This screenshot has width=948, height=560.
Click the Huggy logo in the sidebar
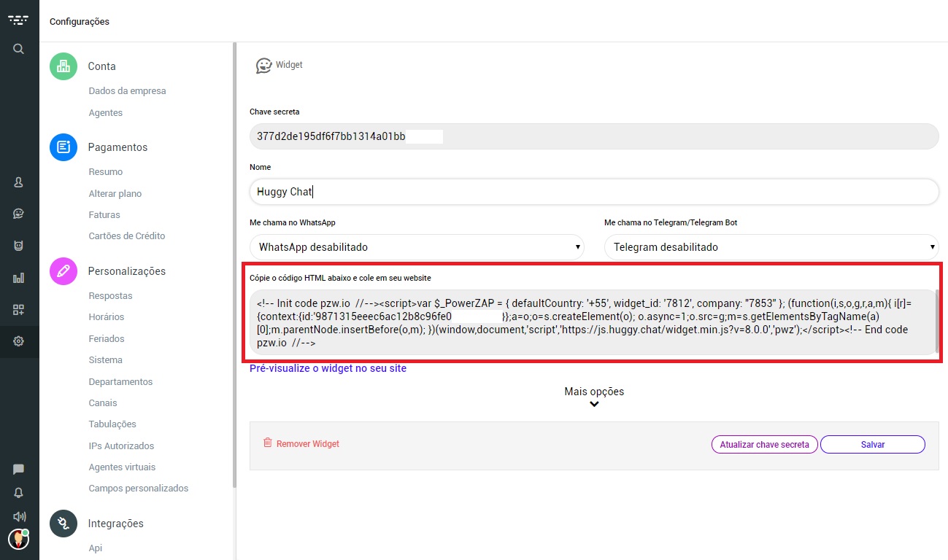(x=19, y=20)
